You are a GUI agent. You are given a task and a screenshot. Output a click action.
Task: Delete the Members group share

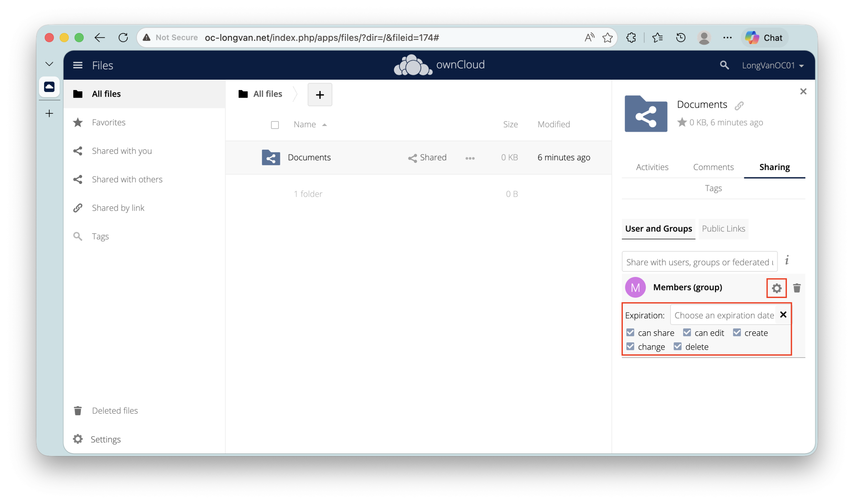coord(797,288)
